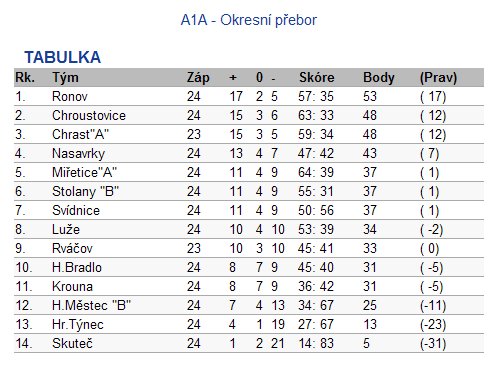Screen dimensions: 501x368
Task: Click the Tým column header
Action: coord(65,78)
